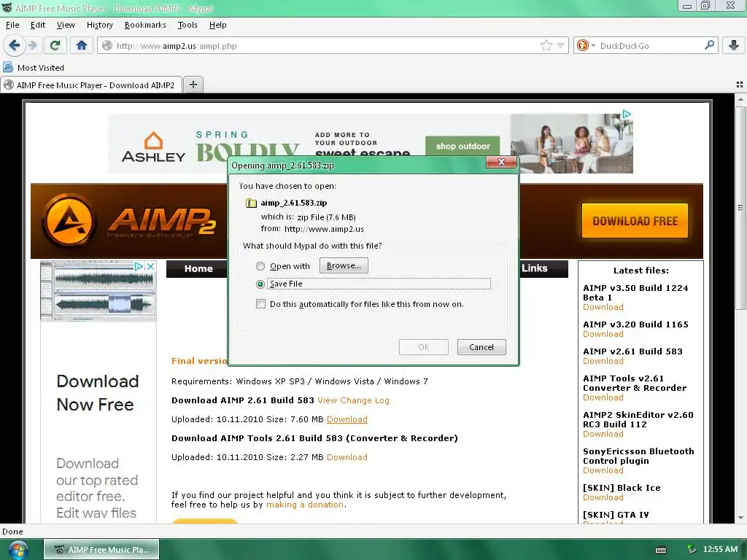Open the making a donation link
Screen dimensions: 747x560
click(304, 505)
